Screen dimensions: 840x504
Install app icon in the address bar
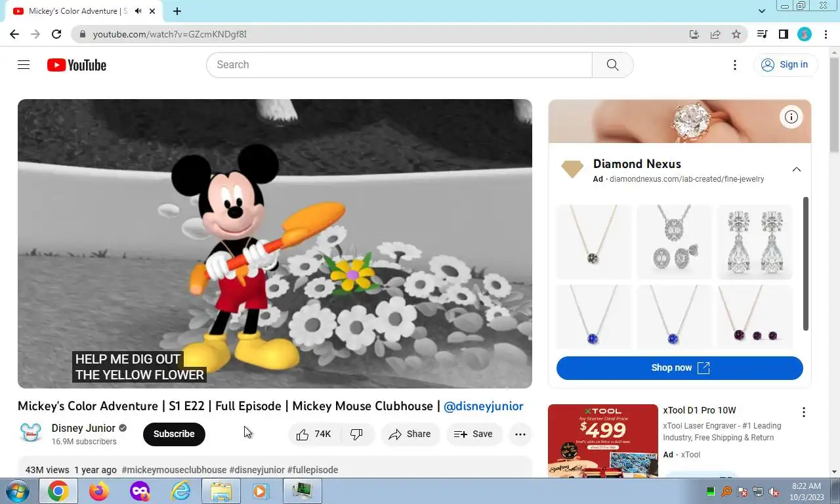click(694, 34)
